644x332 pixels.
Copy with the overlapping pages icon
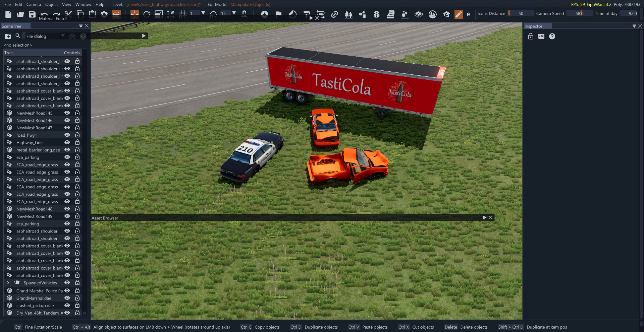point(80,14)
